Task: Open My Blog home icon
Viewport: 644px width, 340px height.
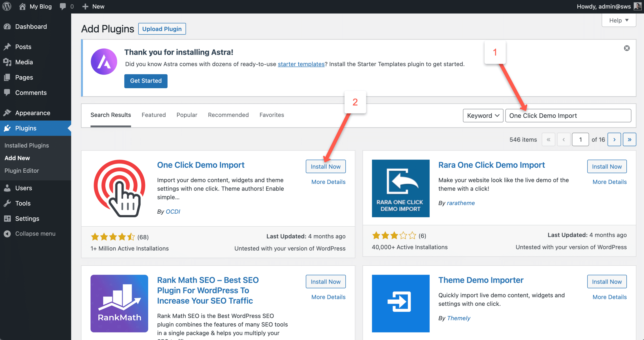Action: click(x=22, y=6)
